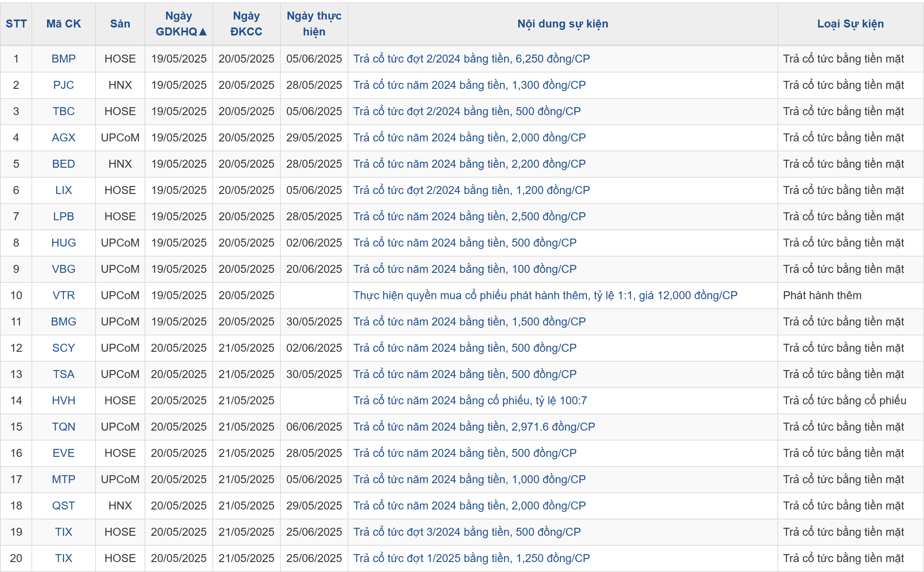The height and width of the screenshot is (572, 924).
Task: Open AGX event 2,000 đồng/CP dividend
Action: [x=470, y=137]
